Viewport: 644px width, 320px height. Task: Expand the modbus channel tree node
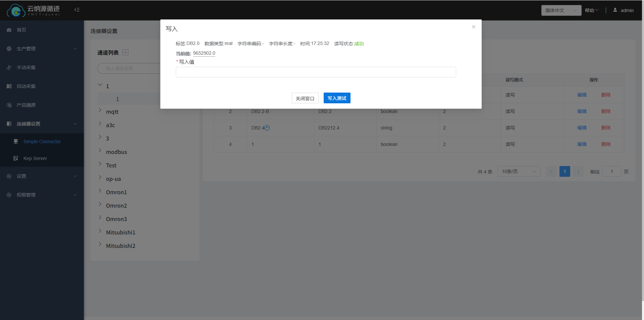(100, 151)
